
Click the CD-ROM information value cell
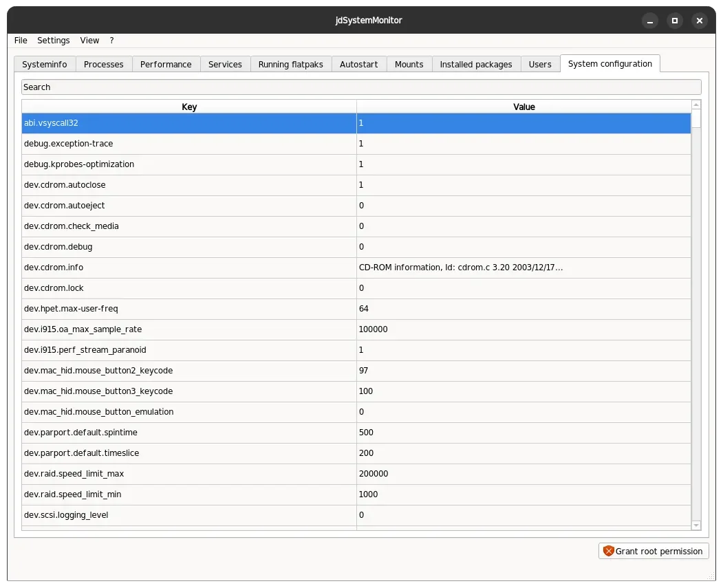tap(524, 268)
